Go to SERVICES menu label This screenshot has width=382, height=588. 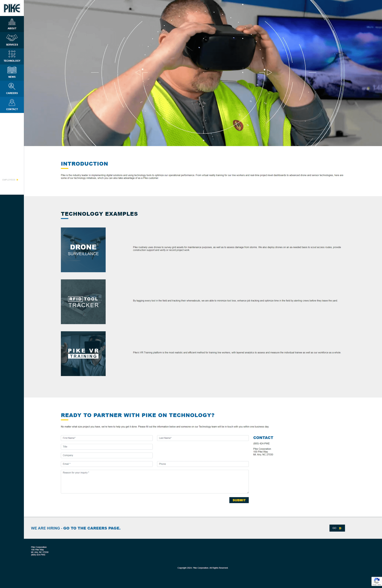pos(12,45)
